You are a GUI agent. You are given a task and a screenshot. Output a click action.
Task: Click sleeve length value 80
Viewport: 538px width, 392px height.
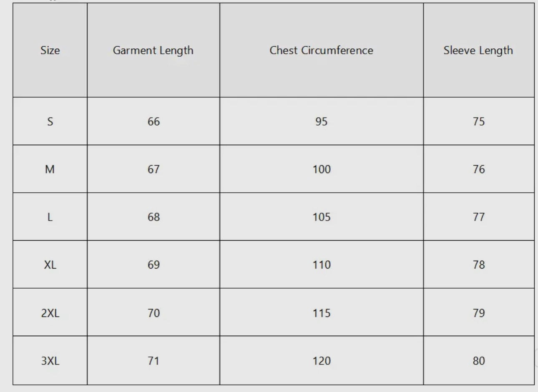pos(478,361)
